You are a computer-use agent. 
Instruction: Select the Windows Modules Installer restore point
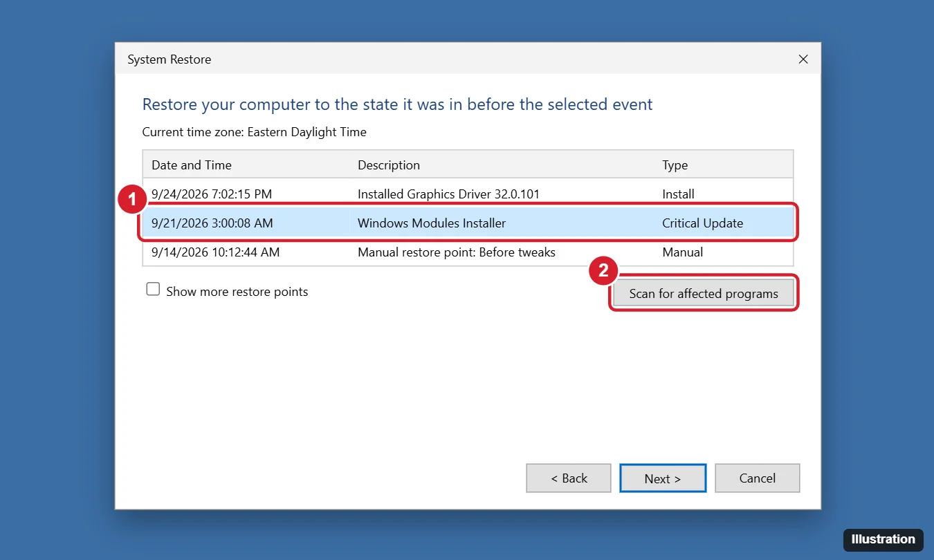[x=468, y=223]
